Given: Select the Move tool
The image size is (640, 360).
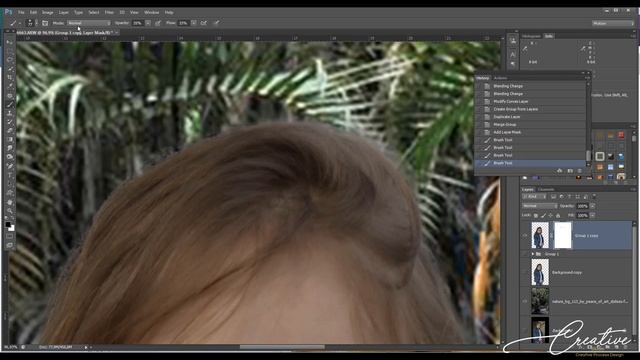Looking at the screenshot, I should (x=9, y=42).
